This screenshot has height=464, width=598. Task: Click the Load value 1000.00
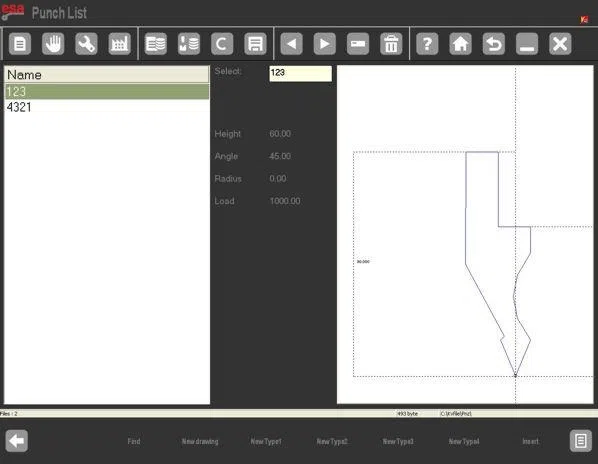click(x=285, y=201)
